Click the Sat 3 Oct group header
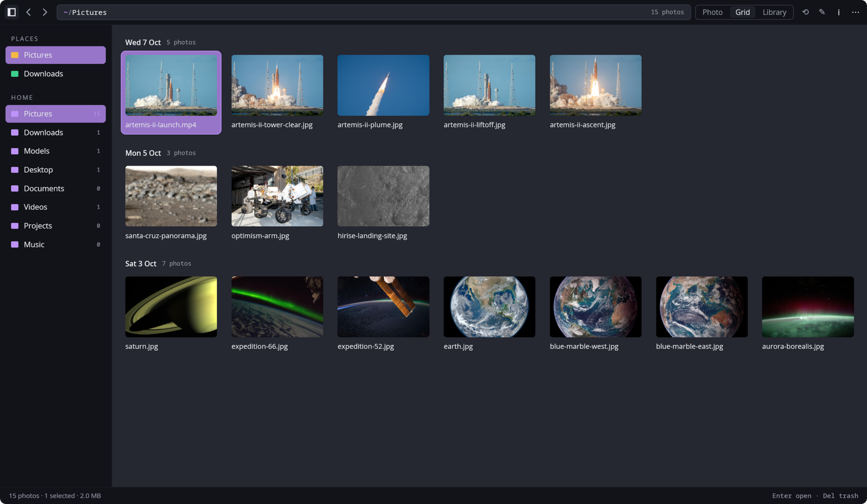The image size is (867, 504). pyautogui.click(x=141, y=264)
